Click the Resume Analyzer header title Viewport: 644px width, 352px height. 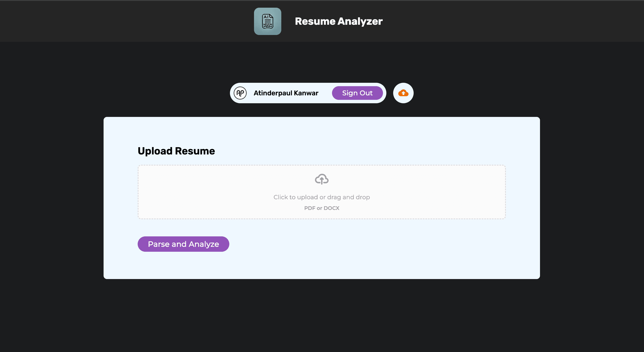338,21
